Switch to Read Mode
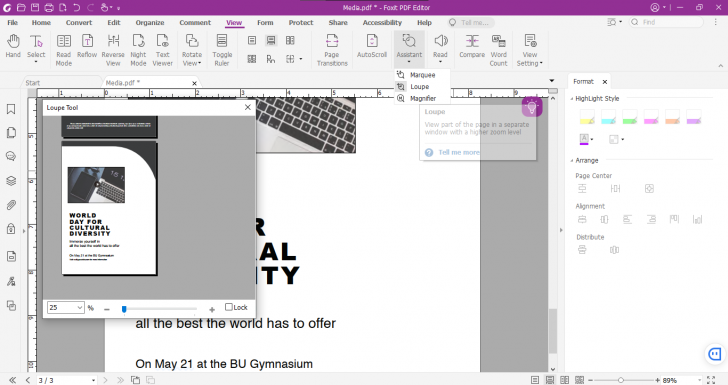This screenshot has height=385, width=728. (x=64, y=50)
